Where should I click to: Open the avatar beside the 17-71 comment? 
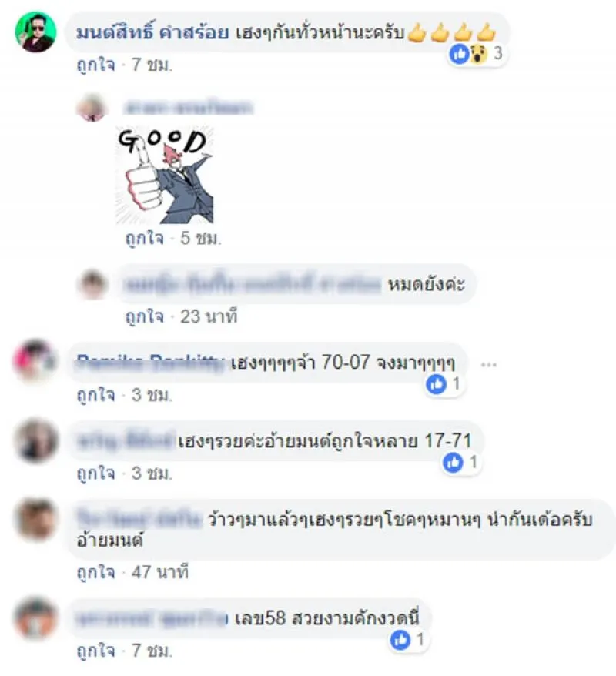click(x=35, y=440)
